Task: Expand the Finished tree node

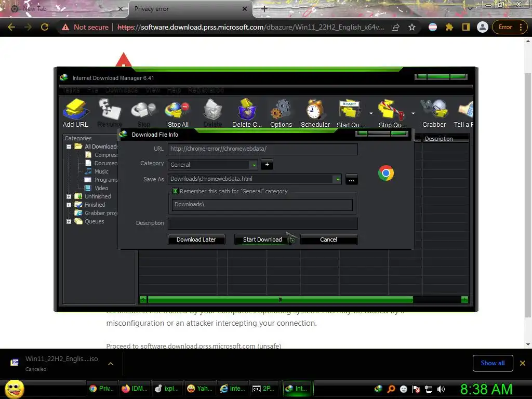Action: point(69,205)
